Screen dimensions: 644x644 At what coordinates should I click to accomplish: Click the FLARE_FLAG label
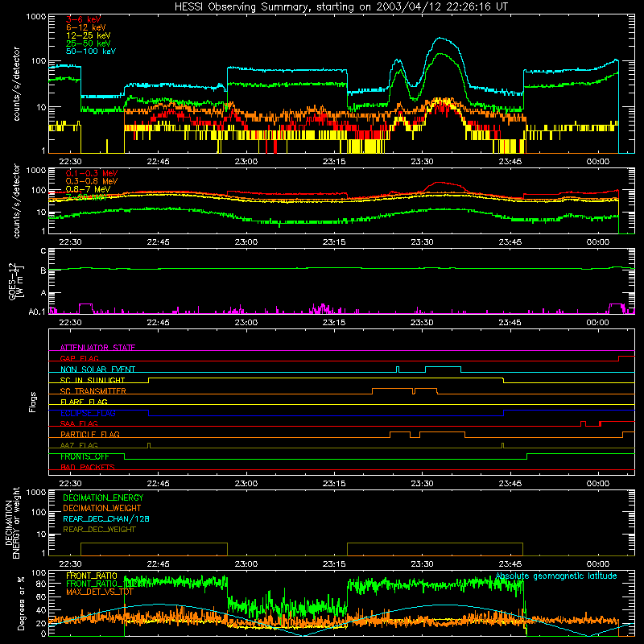tap(84, 402)
